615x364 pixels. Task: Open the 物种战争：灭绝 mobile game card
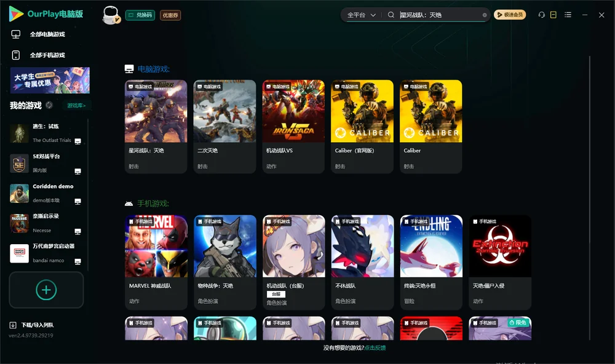[x=224, y=263]
